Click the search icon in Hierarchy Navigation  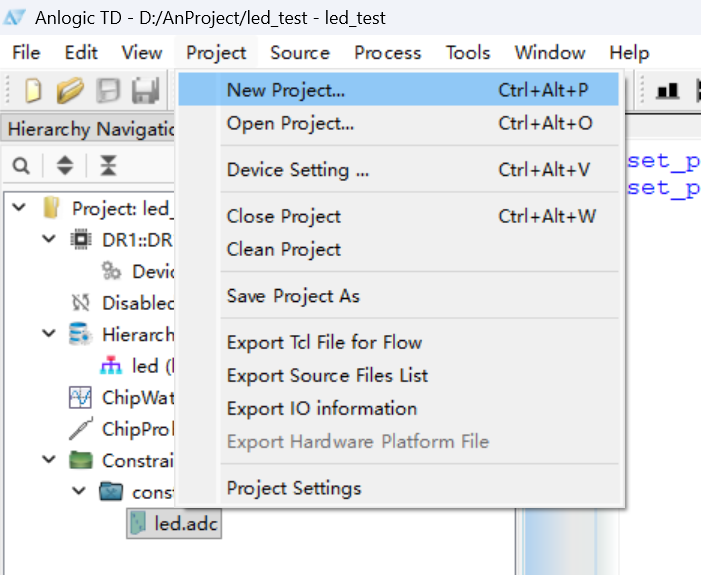click(21, 166)
